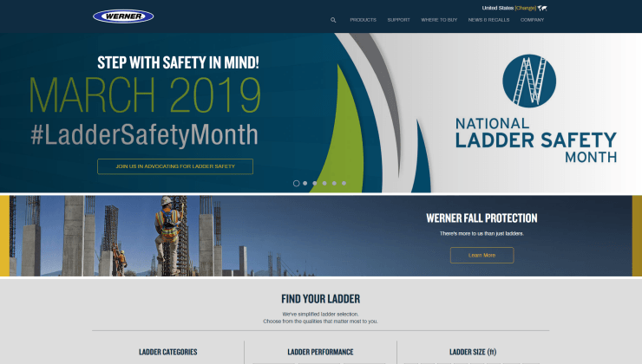Click the Ladder Performance heading
The height and width of the screenshot is (364, 642).
tap(320, 352)
